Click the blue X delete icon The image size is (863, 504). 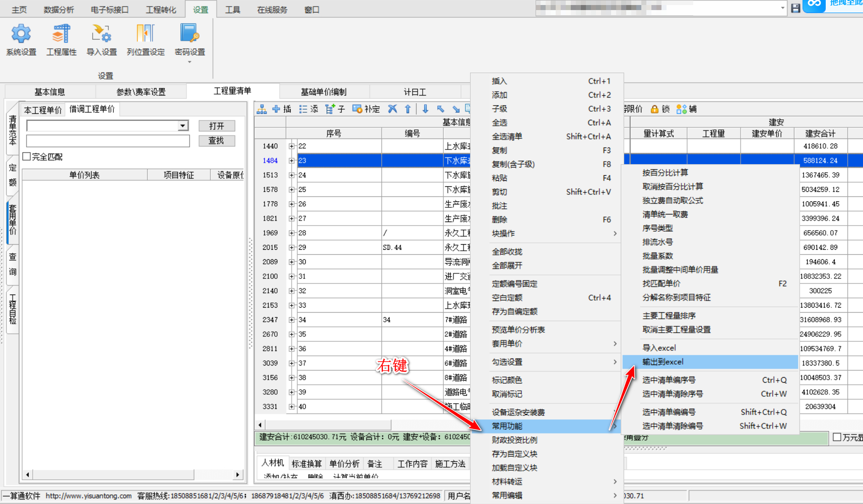point(392,109)
